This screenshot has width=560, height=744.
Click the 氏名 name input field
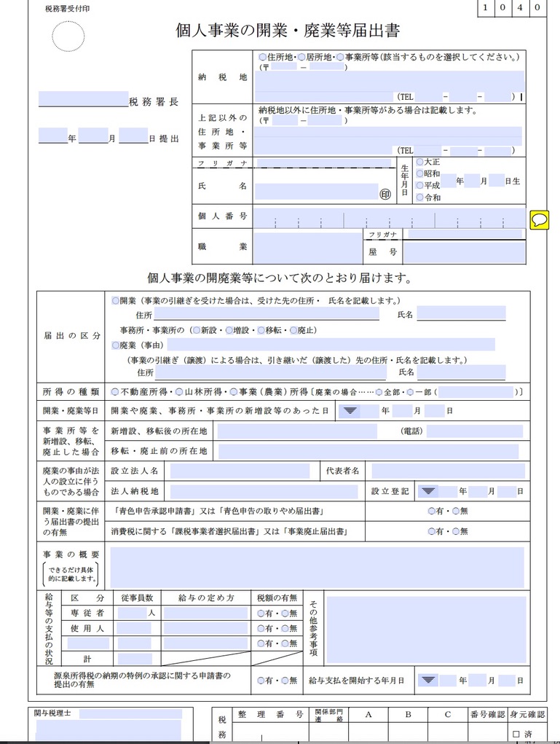pyautogui.click(x=316, y=191)
